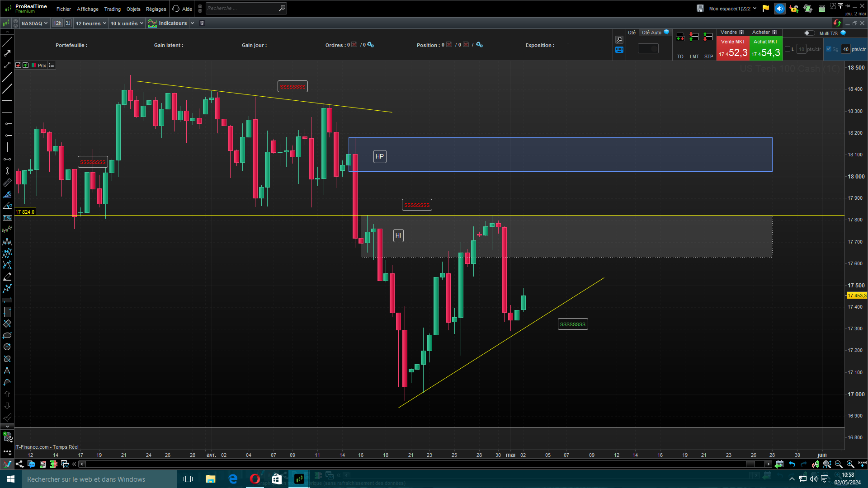
Task: Select the STP stop order icon
Action: coord(708,37)
